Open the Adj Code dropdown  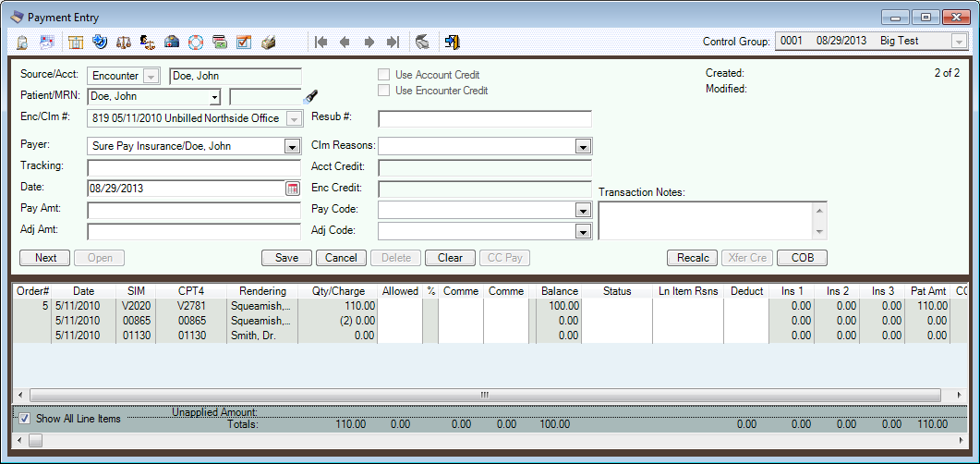coord(583,232)
